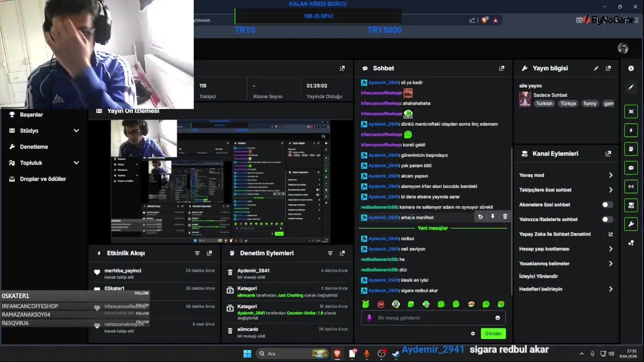Open the emoji picker in message box
Viewport: 644px width, 362px height.
click(x=498, y=318)
